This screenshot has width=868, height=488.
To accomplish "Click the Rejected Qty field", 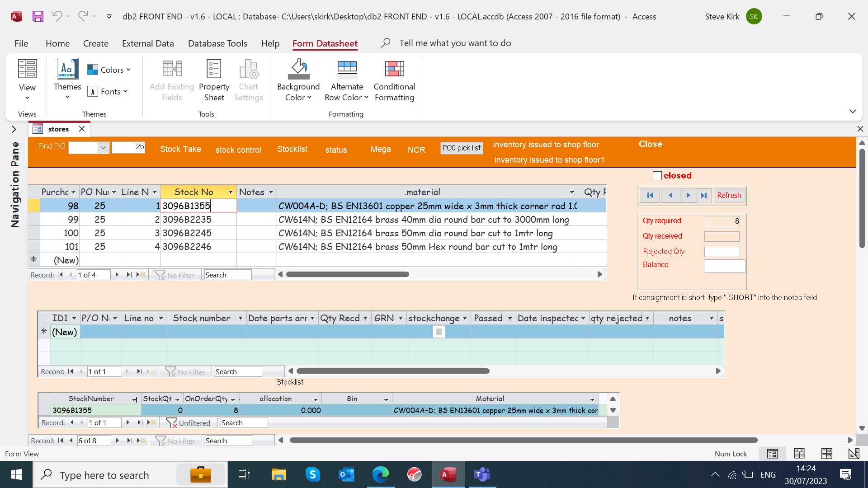I will (722, 252).
